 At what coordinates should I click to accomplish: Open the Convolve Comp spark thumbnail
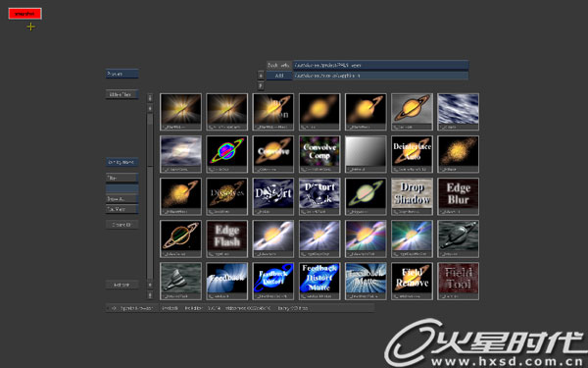(319, 154)
